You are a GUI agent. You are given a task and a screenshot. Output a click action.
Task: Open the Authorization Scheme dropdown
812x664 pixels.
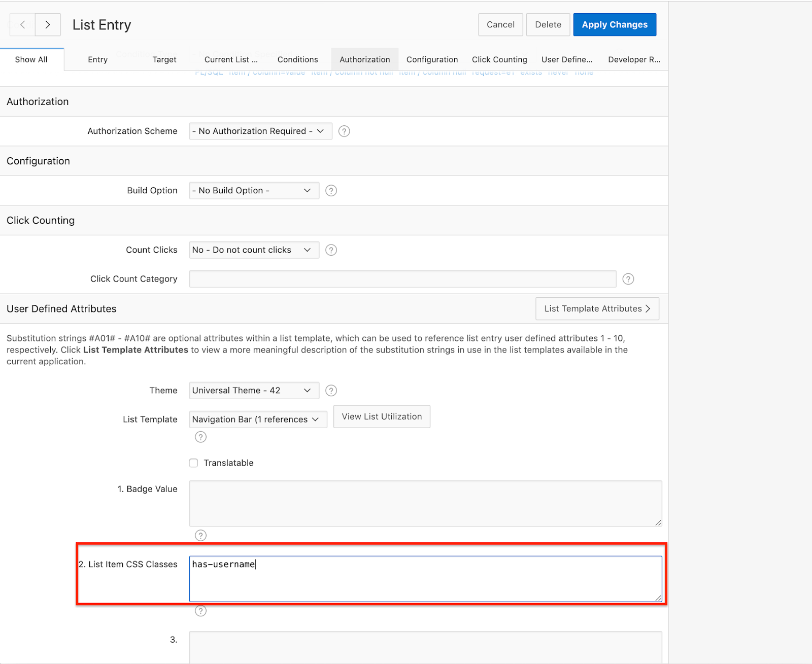coord(260,131)
